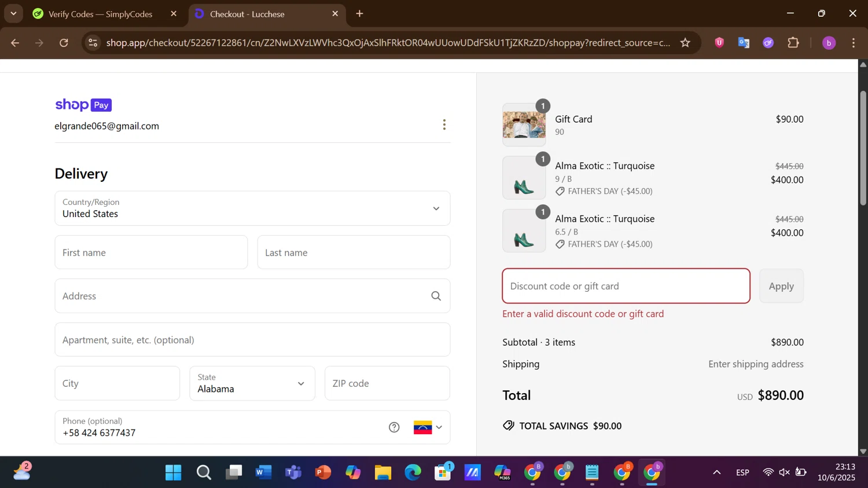Open Notepad from the taskbar
Screen dimensions: 868x488
tap(592, 473)
